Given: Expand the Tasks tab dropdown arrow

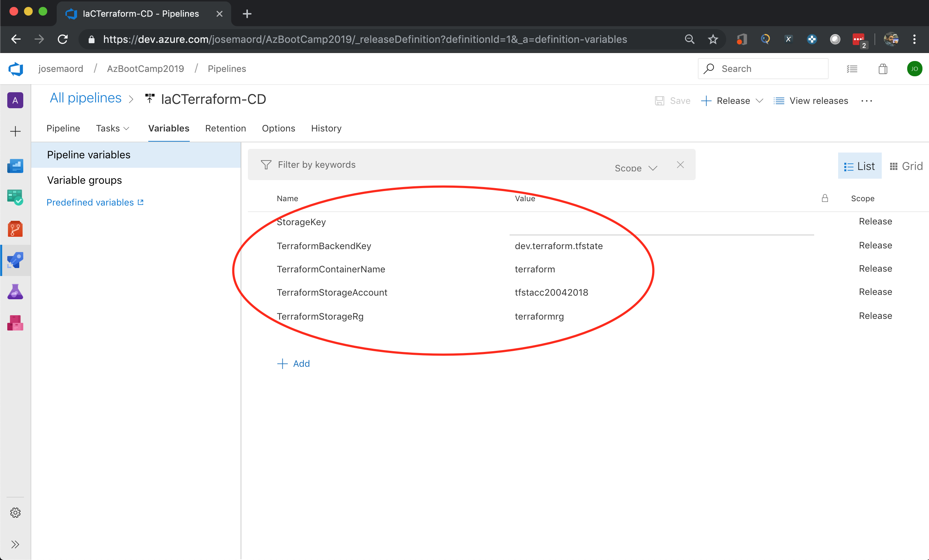Looking at the screenshot, I should pos(127,129).
